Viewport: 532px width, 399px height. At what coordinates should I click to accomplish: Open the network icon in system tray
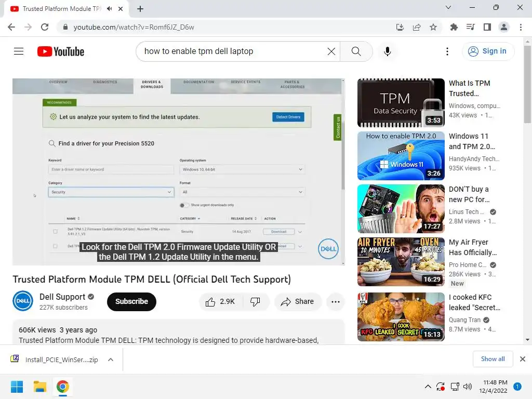(455, 387)
